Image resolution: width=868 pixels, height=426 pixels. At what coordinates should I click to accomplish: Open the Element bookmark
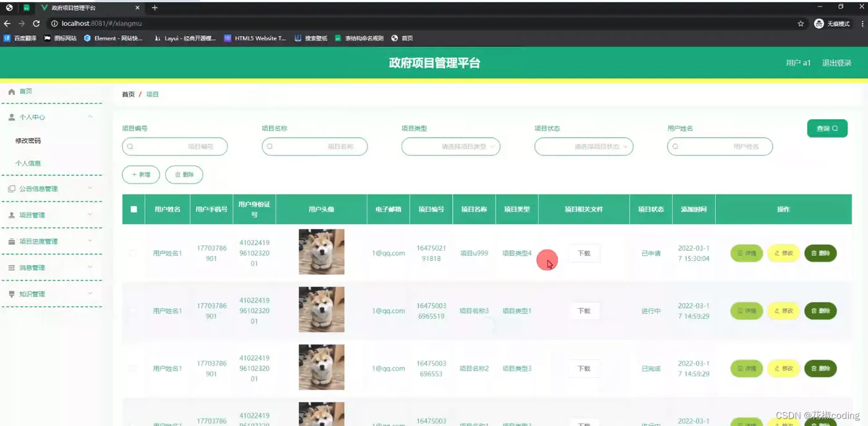(113, 38)
